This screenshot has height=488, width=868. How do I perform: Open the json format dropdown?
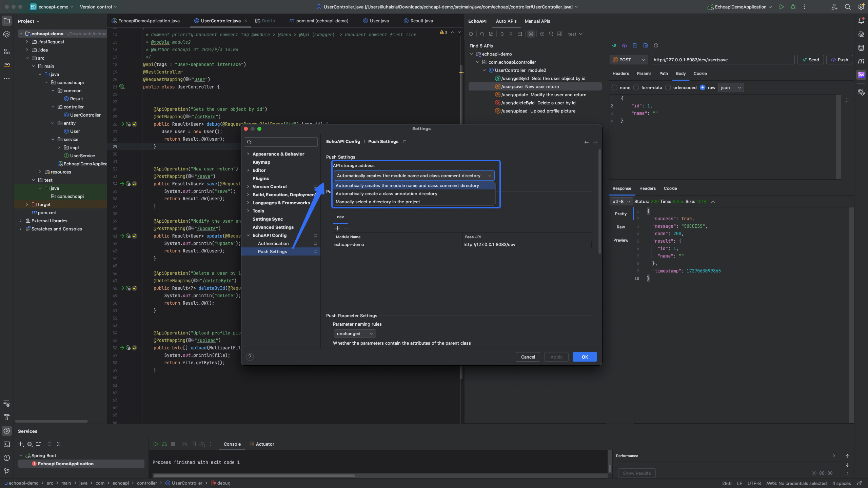(x=731, y=87)
